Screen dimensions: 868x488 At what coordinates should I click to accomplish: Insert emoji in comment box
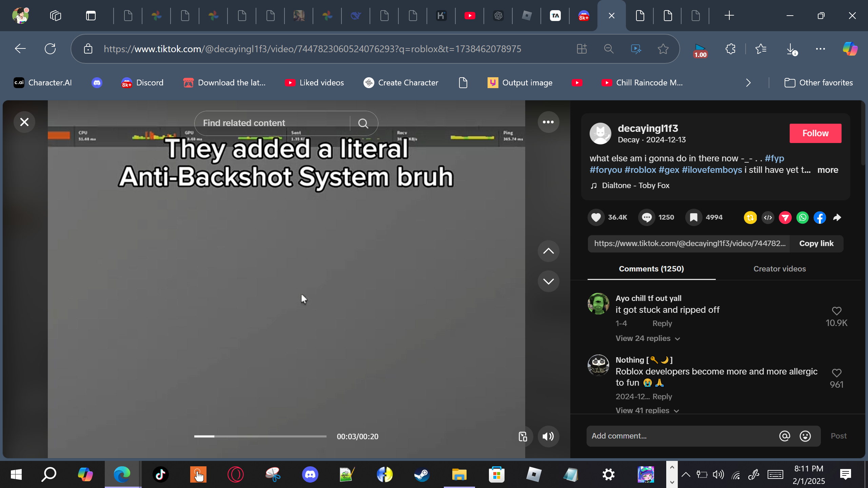click(805, 436)
